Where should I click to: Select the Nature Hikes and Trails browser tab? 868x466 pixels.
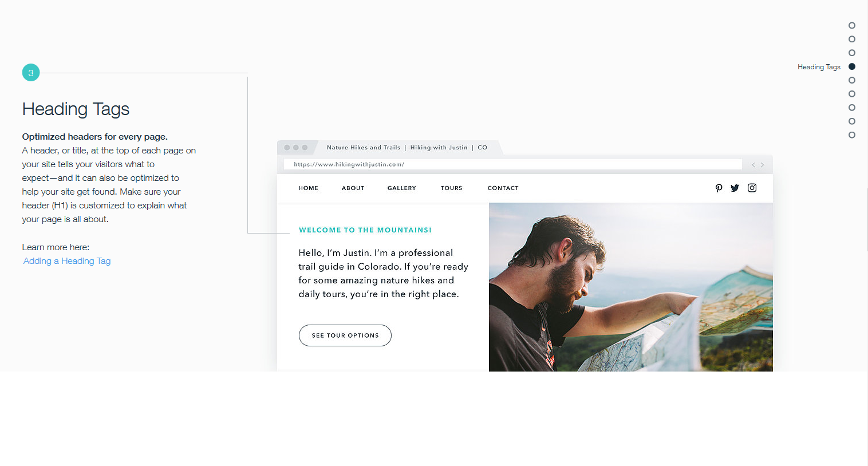[x=407, y=147]
